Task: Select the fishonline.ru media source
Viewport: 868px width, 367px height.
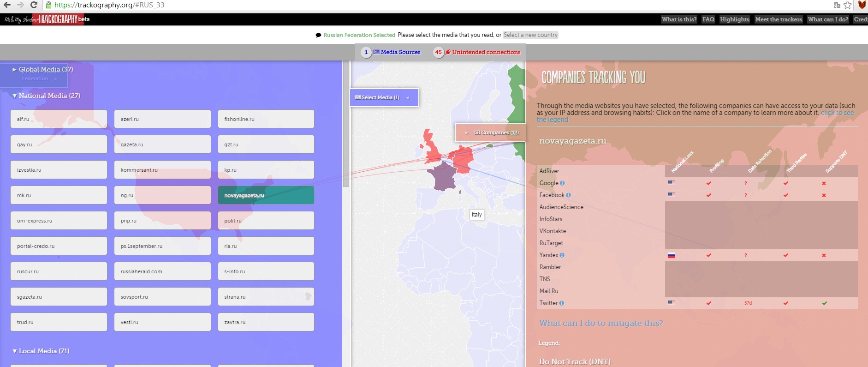Action: click(266, 119)
